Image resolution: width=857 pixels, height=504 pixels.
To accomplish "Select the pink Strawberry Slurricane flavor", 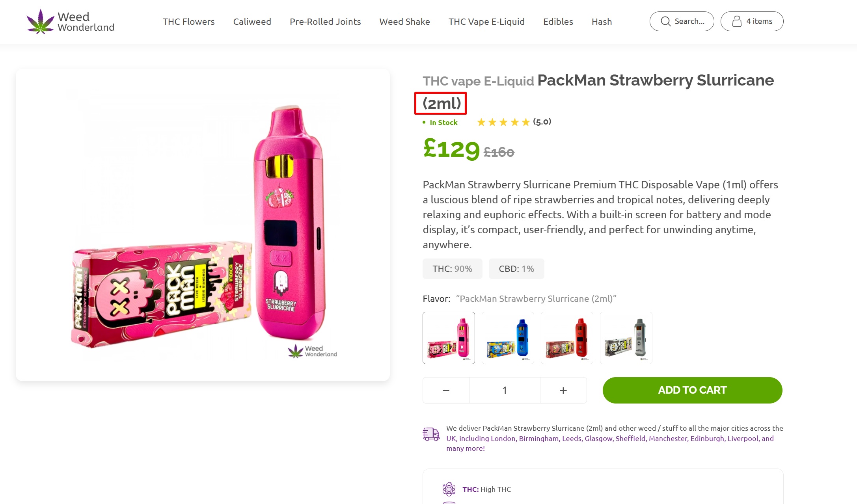I will point(449,338).
